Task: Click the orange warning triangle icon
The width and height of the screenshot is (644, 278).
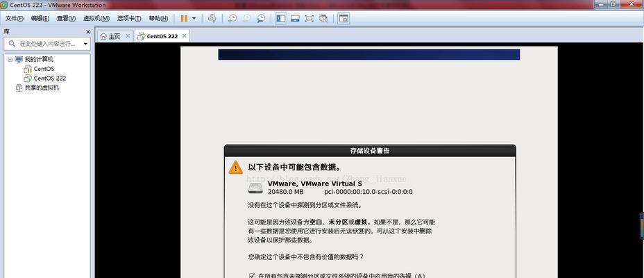Action: coord(236,167)
